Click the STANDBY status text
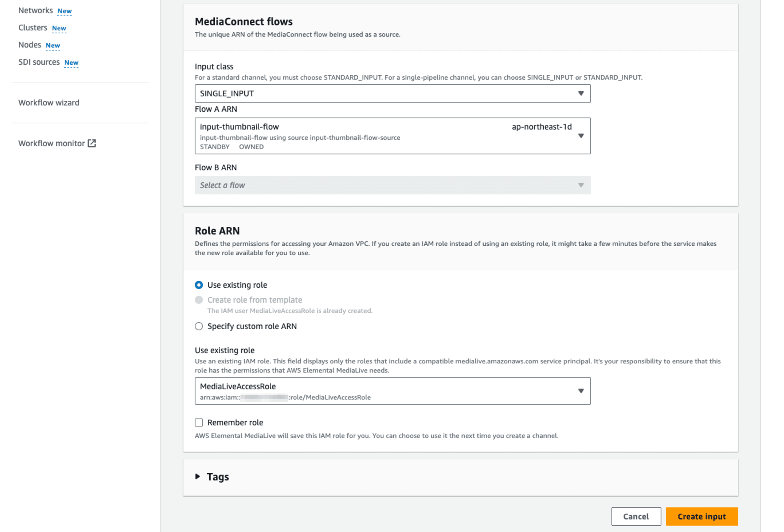This screenshot has width=784, height=532. point(215,147)
